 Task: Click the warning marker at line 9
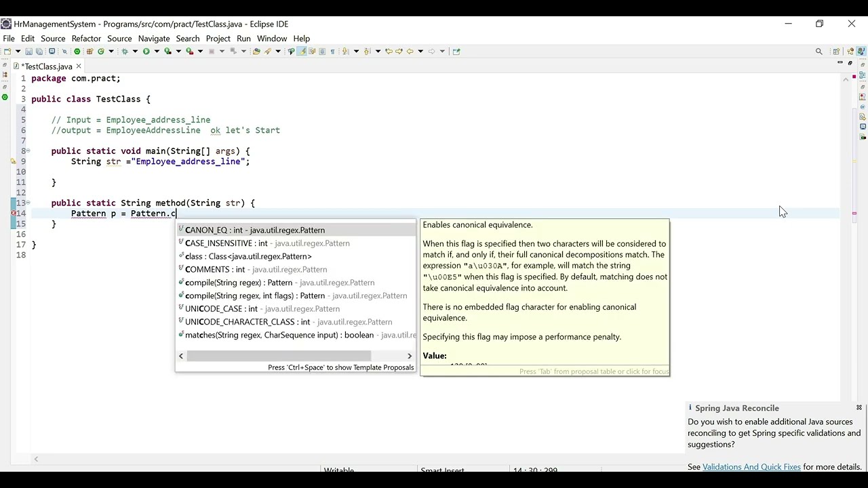coord(13,161)
